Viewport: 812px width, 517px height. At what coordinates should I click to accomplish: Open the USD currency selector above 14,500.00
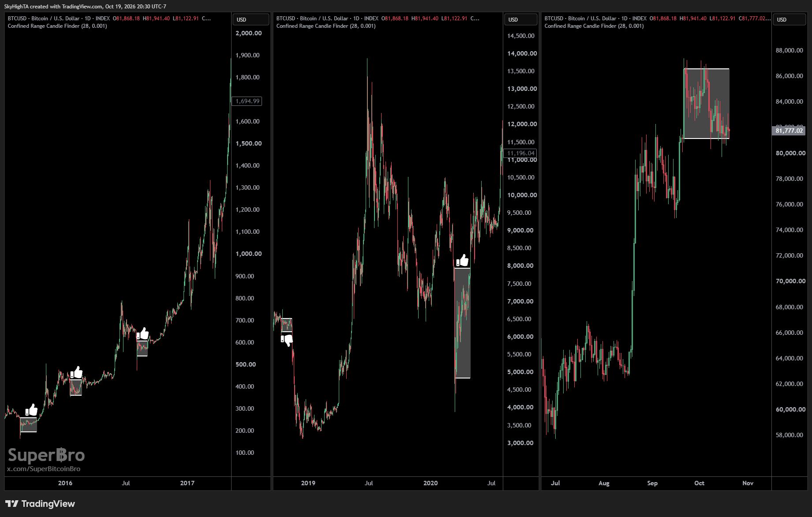tap(520, 19)
